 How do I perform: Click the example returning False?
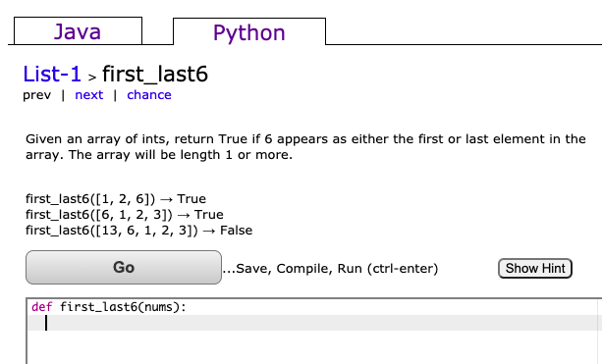139,231
